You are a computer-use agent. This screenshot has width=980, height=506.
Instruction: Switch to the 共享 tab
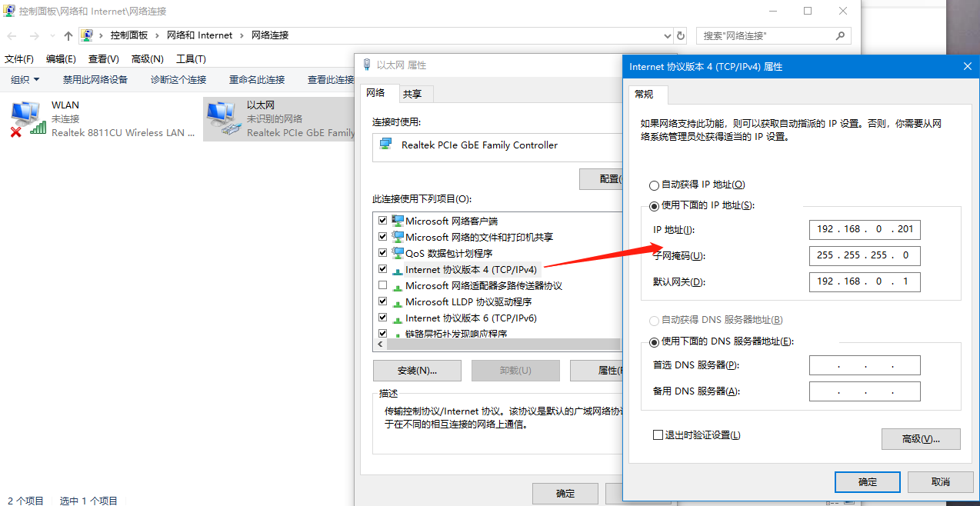point(412,94)
